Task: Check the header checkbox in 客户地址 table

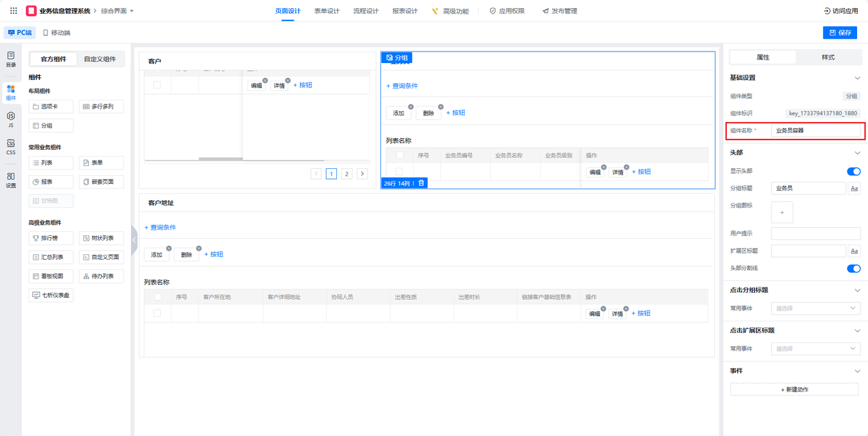Action: (x=158, y=297)
